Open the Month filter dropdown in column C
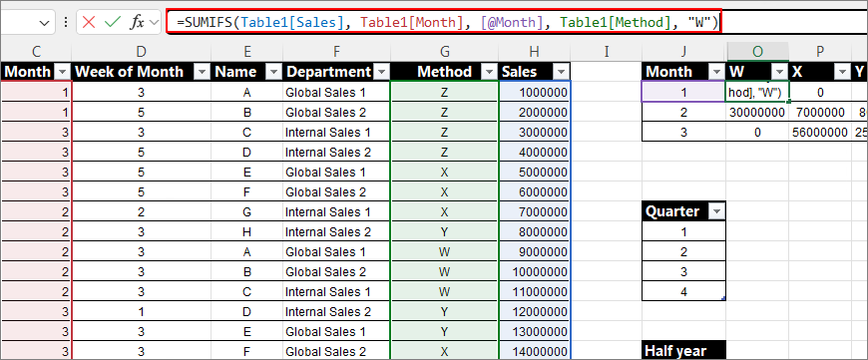The image size is (868, 360). [63, 72]
